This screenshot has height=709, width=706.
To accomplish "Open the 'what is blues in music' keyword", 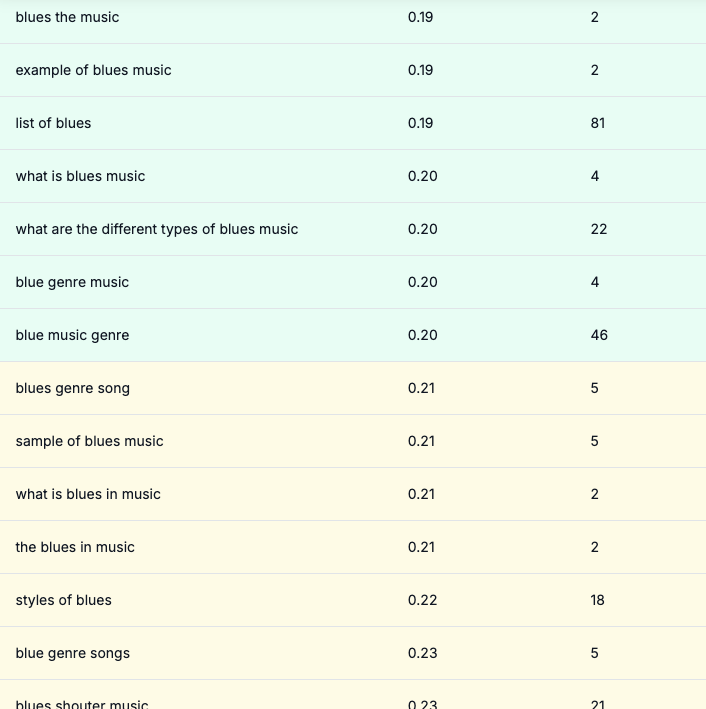I will point(88,494).
